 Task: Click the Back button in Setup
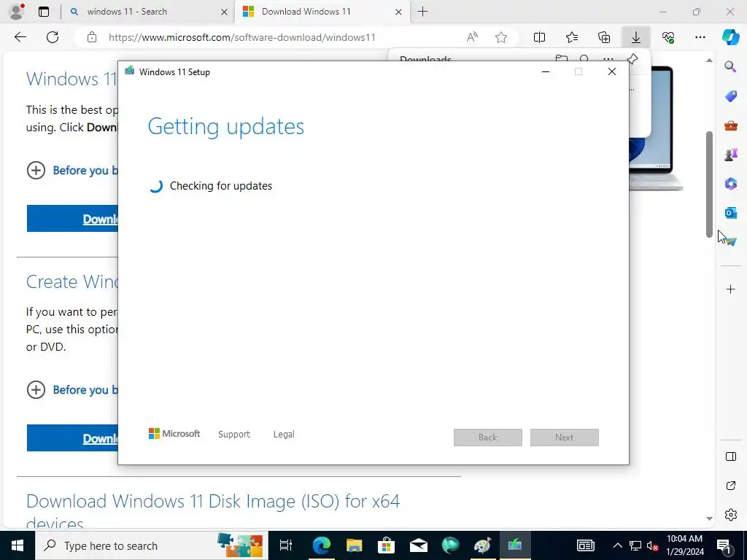coord(488,437)
